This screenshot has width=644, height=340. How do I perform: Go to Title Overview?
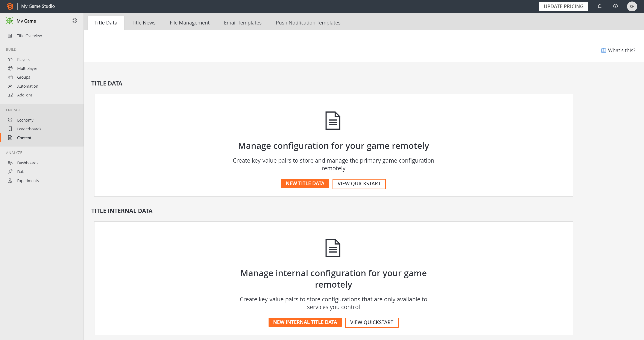coord(29,35)
